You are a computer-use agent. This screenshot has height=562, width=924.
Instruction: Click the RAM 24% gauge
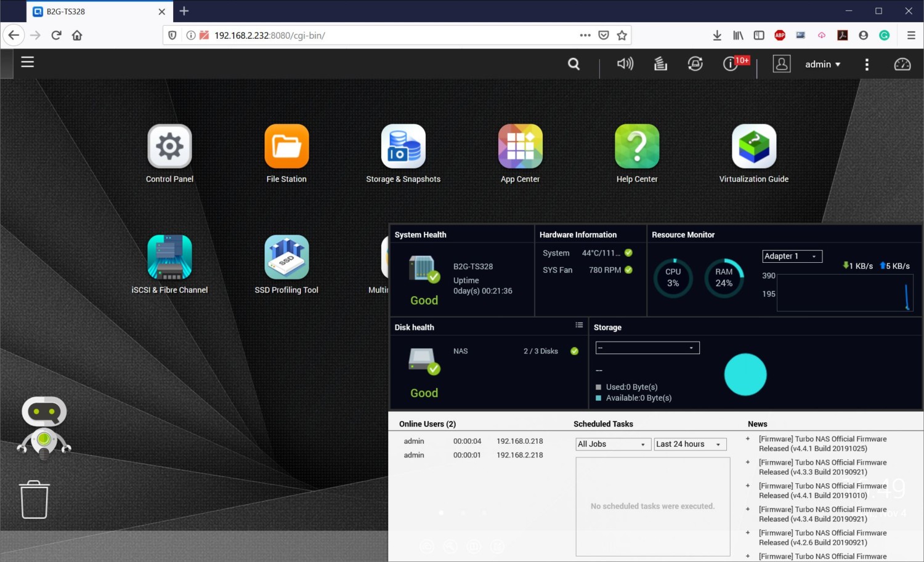pos(724,278)
